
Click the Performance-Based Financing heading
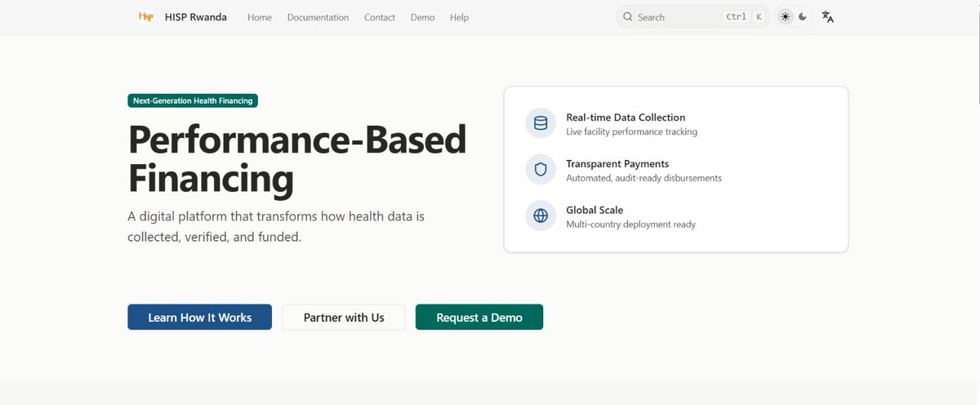297,159
